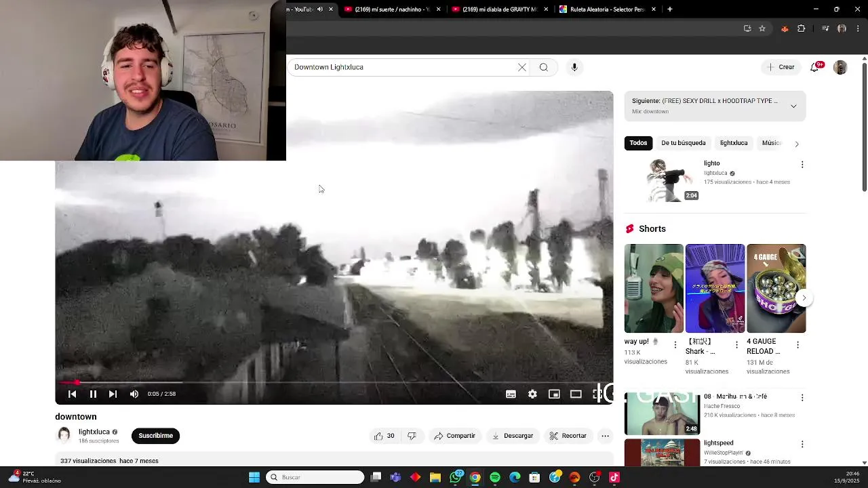
Task: Close the Ruleta Aleatoria tab
Action: (x=654, y=9)
